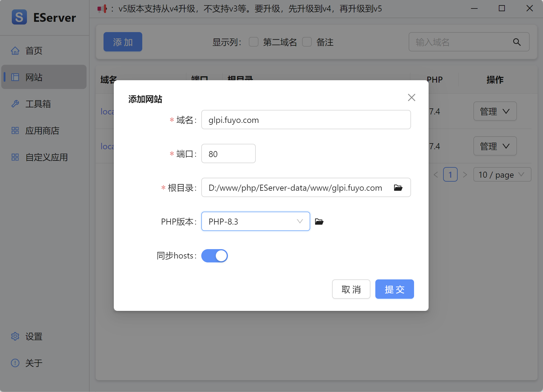The image size is (543, 392).
Task: Close the 添加网站 dialog with X
Action: tap(411, 97)
